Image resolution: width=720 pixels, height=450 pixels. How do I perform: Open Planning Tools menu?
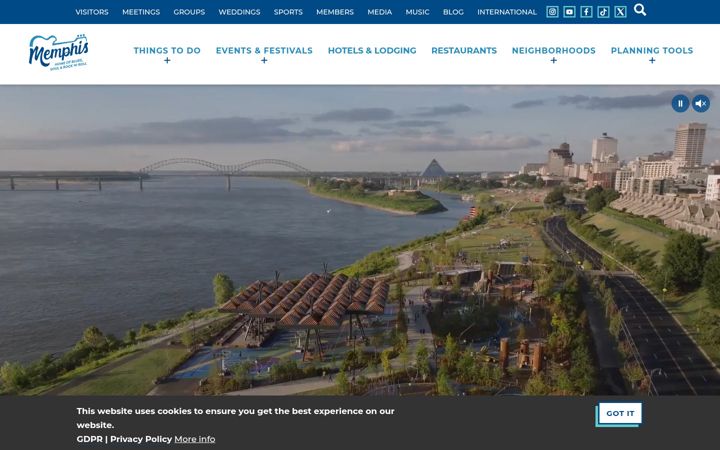coord(652,51)
